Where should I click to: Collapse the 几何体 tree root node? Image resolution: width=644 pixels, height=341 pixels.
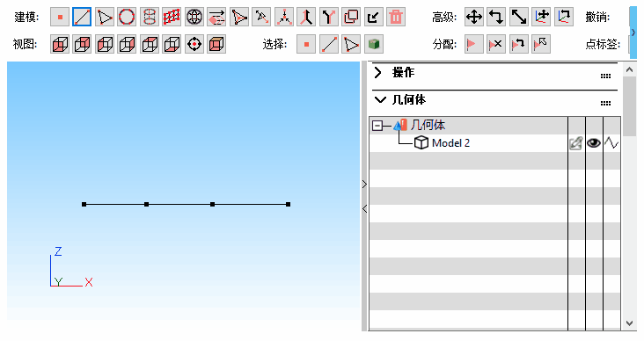click(x=377, y=126)
